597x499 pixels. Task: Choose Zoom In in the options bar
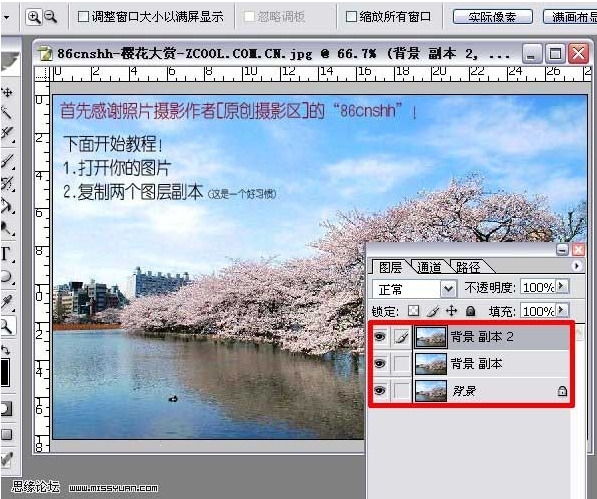click(34, 17)
